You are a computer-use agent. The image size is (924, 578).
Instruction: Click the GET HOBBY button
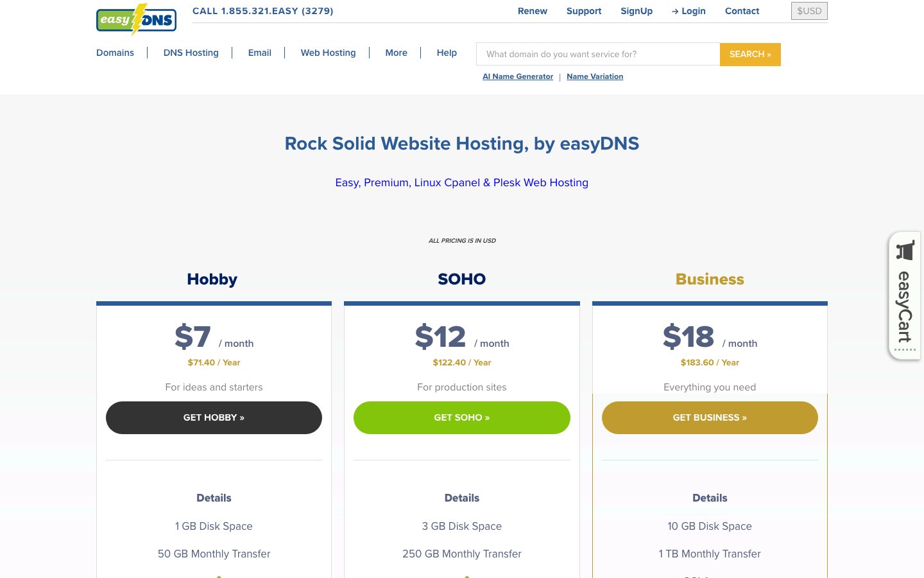click(214, 417)
